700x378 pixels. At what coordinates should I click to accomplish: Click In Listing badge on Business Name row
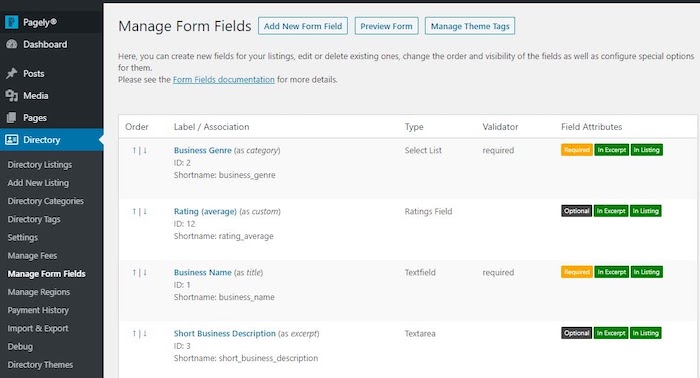[646, 272]
